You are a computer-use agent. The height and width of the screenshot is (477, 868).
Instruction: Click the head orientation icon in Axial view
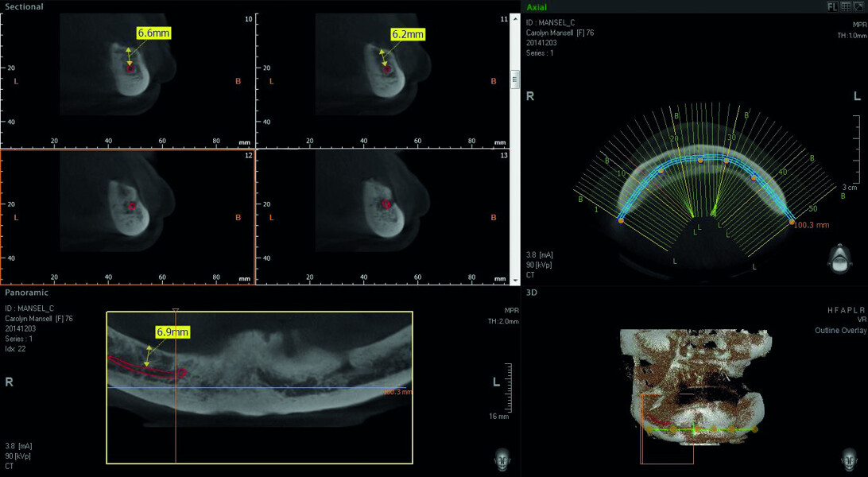838,256
